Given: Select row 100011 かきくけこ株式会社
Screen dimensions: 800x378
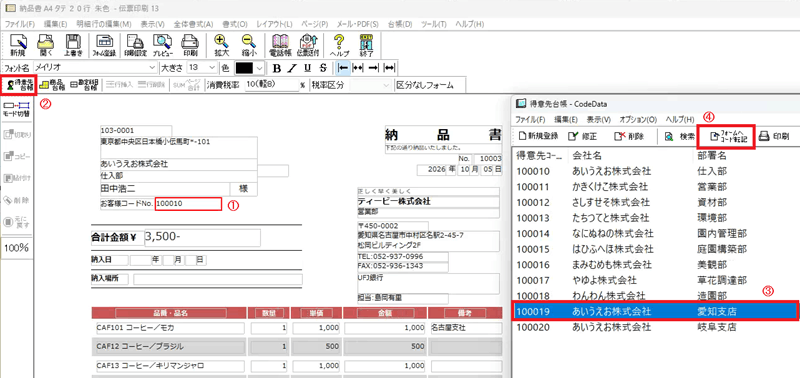Looking at the screenshot, I should click(x=655, y=187).
